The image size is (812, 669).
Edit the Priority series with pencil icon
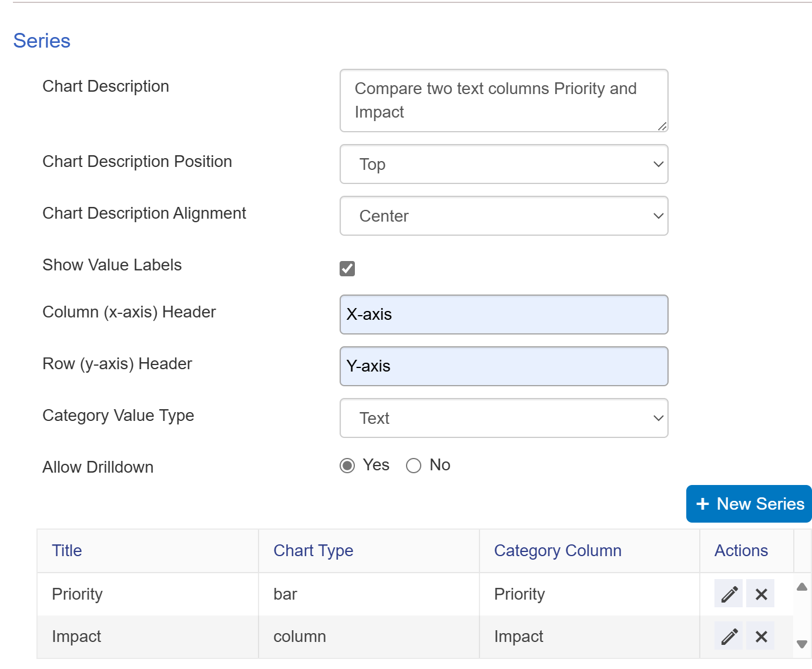coord(729,594)
